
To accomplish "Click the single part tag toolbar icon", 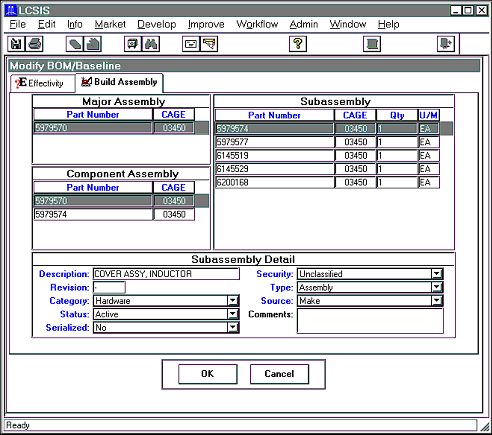I will click(x=75, y=44).
